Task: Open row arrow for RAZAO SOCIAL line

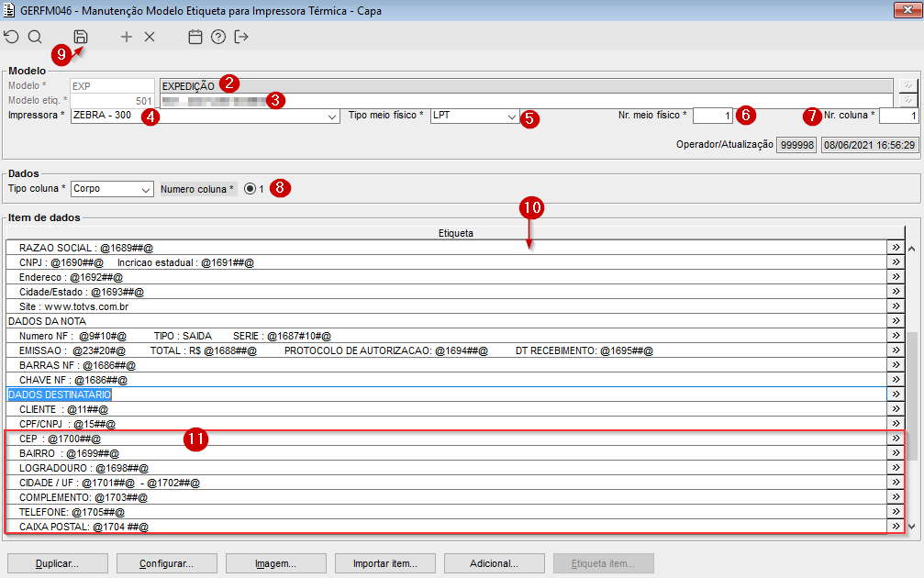Action: pos(896,248)
